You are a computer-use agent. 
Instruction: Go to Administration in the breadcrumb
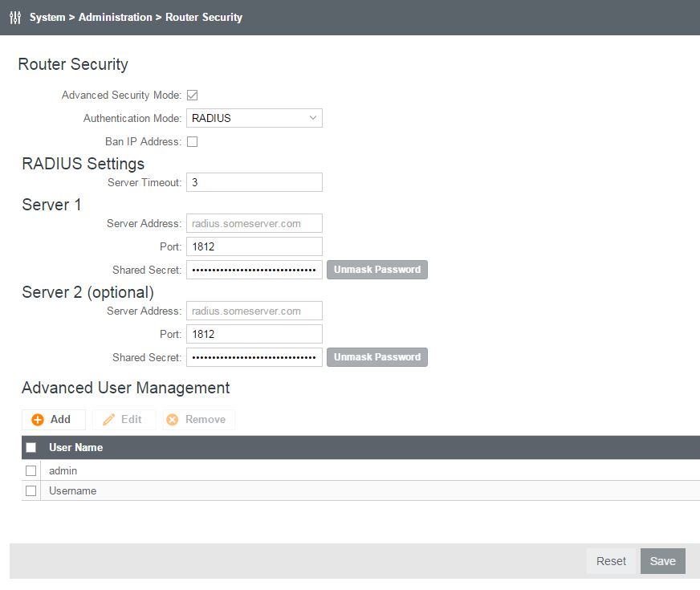click(x=115, y=18)
